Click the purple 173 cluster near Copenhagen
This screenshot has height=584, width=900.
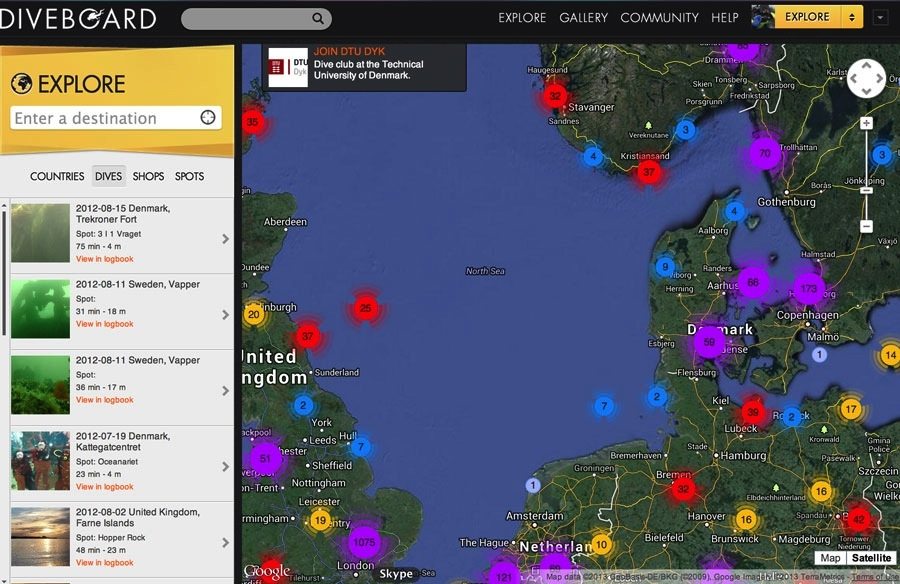pyautogui.click(x=809, y=288)
